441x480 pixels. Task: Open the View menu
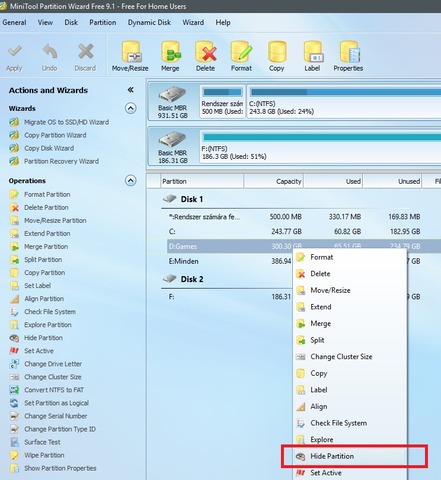coord(45,22)
